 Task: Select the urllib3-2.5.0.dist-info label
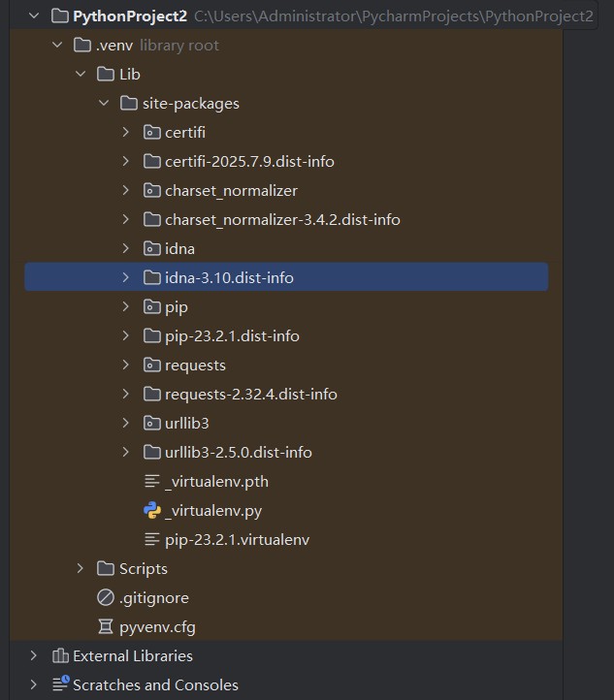[239, 452]
